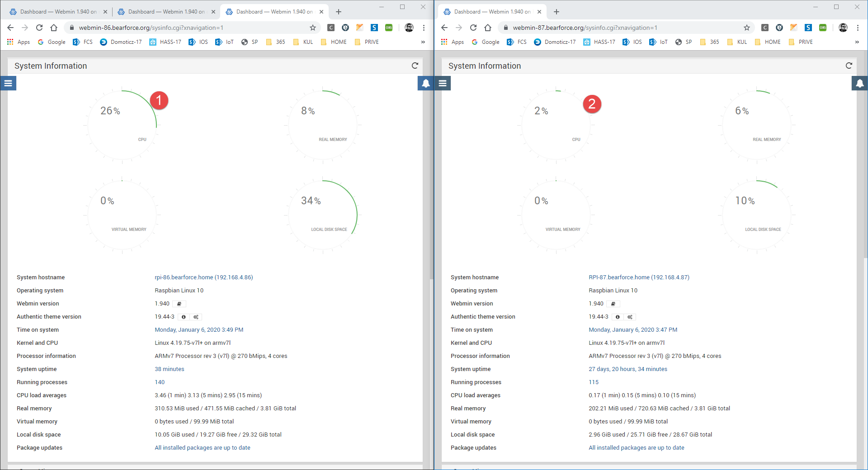868x470 pixels.
Task: Open the Chrome profile avatar in the left window
Action: [409, 28]
